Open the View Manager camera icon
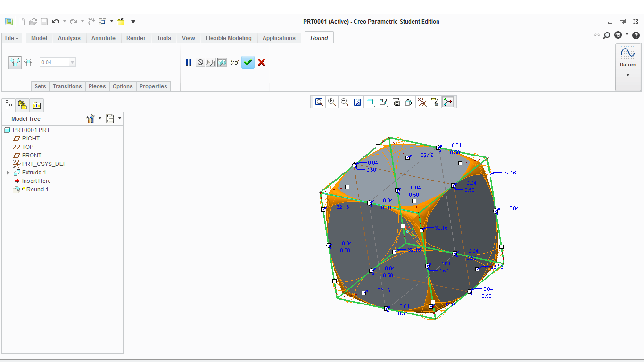Image resolution: width=644 pixels, height=362 pixels. (x=396, y=102)
